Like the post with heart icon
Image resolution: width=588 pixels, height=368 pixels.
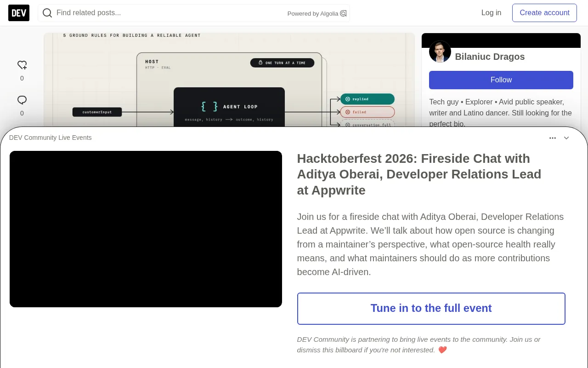22,65
